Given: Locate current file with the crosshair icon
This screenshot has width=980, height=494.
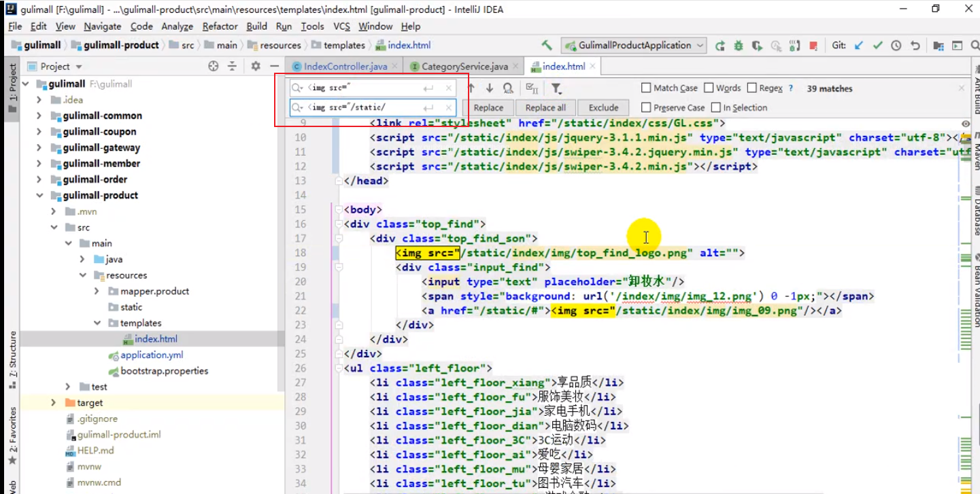Looking at the screenshot, I should pos(214,66).
